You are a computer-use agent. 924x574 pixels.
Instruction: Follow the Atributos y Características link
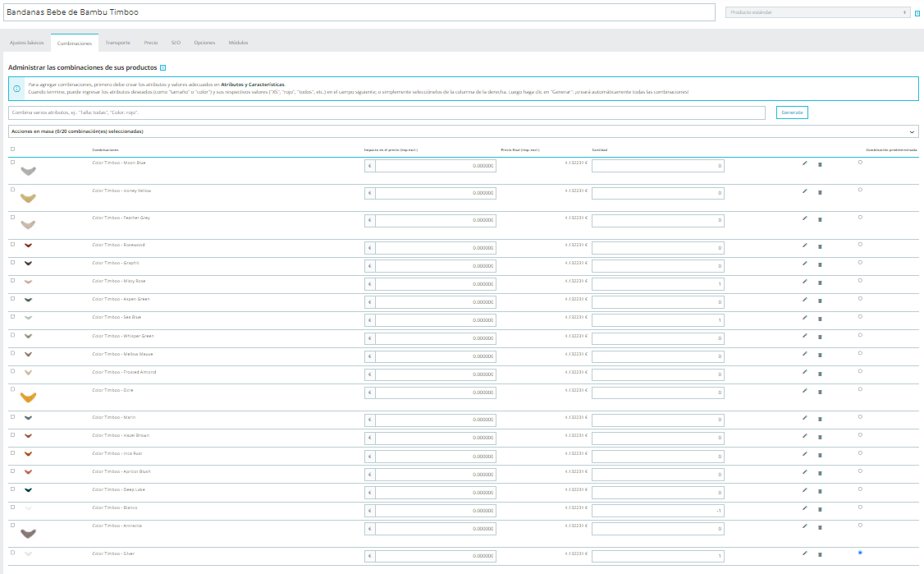(x=252, y=85)
